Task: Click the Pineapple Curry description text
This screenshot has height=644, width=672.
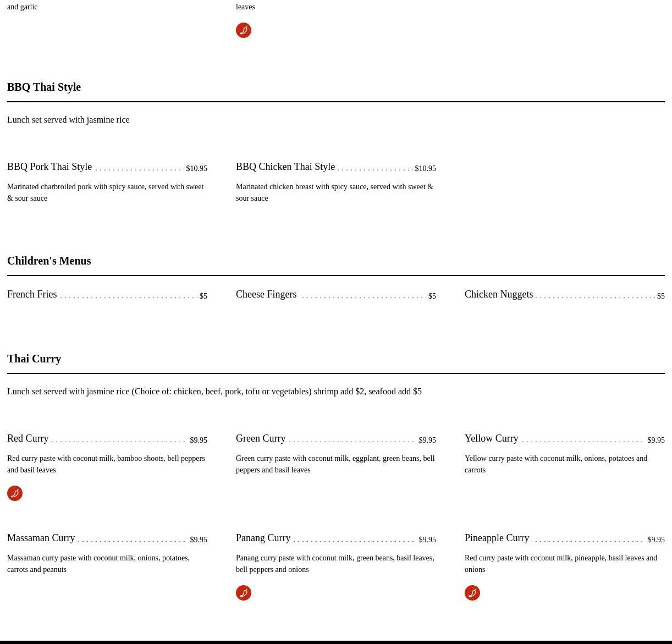Action: [560, 564]
